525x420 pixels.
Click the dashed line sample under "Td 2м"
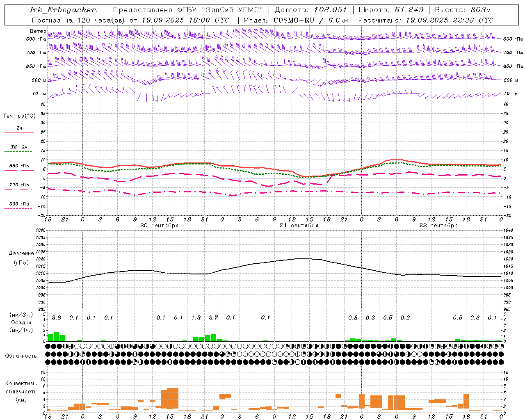[18, 152]
